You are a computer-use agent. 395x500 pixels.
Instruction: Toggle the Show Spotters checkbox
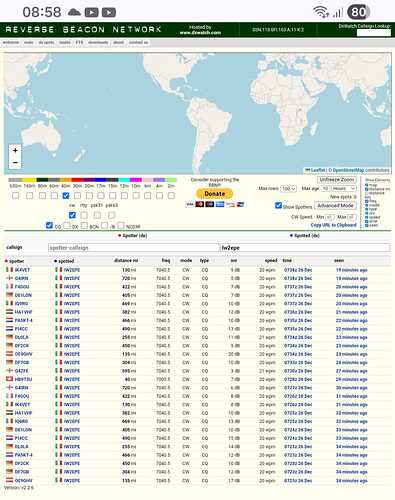click(x=278, y=205)
